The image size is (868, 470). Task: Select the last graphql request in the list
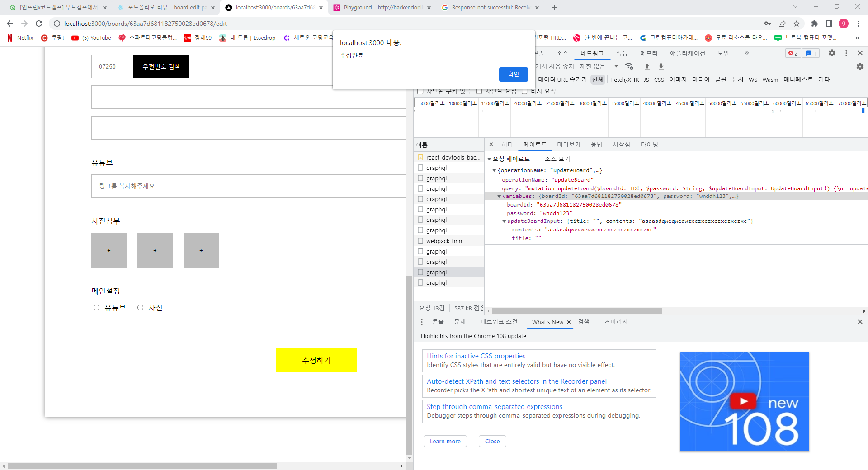point(449,282)
